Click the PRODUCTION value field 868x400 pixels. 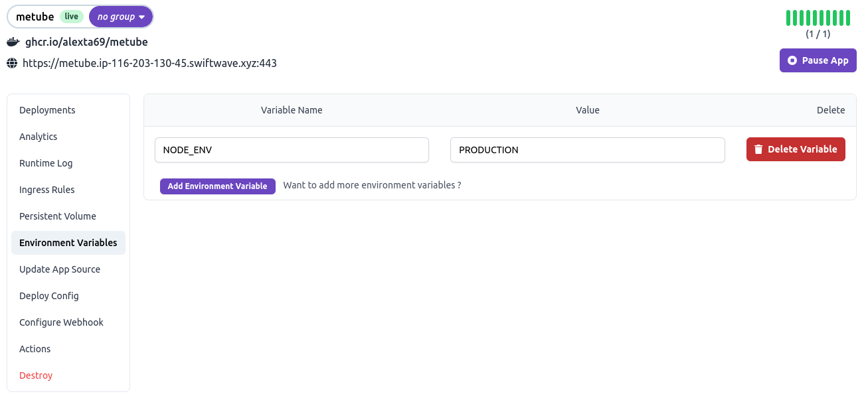[588, 150]
